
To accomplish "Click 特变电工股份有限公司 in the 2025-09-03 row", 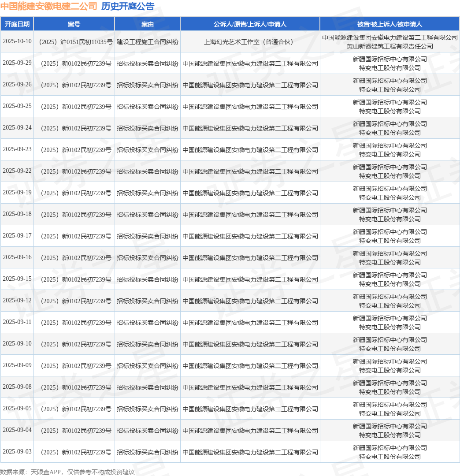I will coord(390,456).
